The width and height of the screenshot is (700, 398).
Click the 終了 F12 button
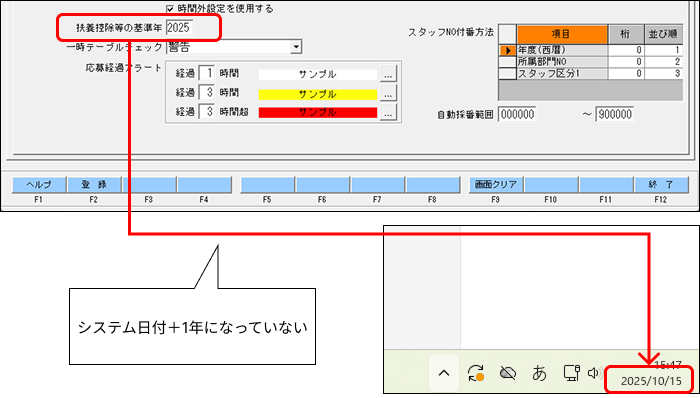click(x=661, y=185)
